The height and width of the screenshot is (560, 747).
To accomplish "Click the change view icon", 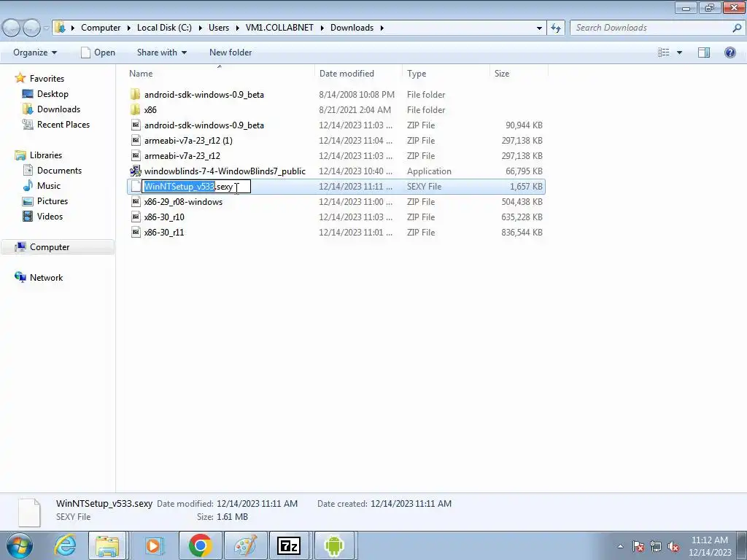I will pos(664,52).
